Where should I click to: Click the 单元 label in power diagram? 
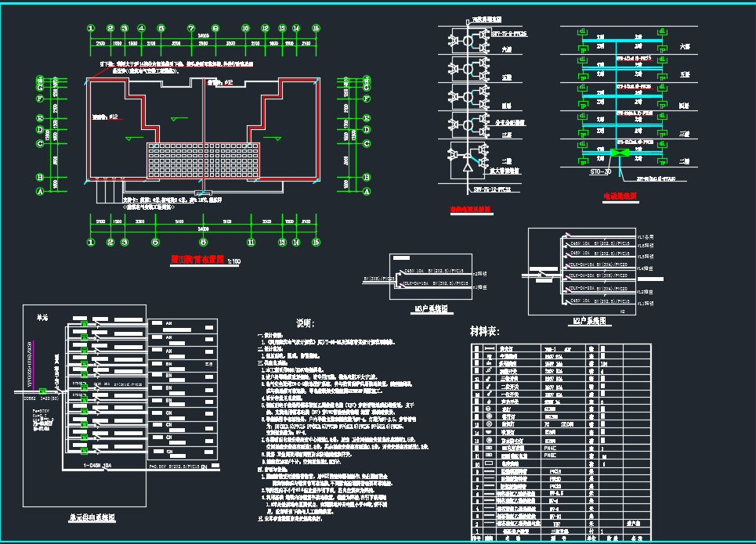[42, 318]
